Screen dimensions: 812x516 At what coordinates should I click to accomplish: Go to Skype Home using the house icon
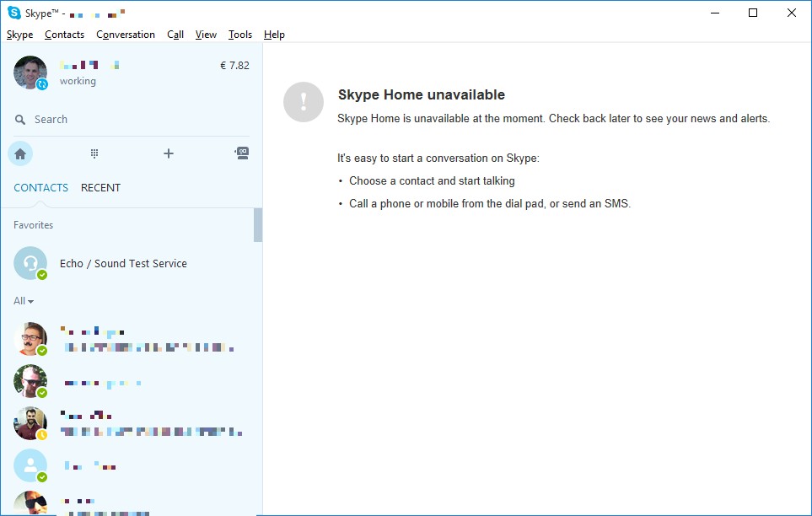coord(20,153)
